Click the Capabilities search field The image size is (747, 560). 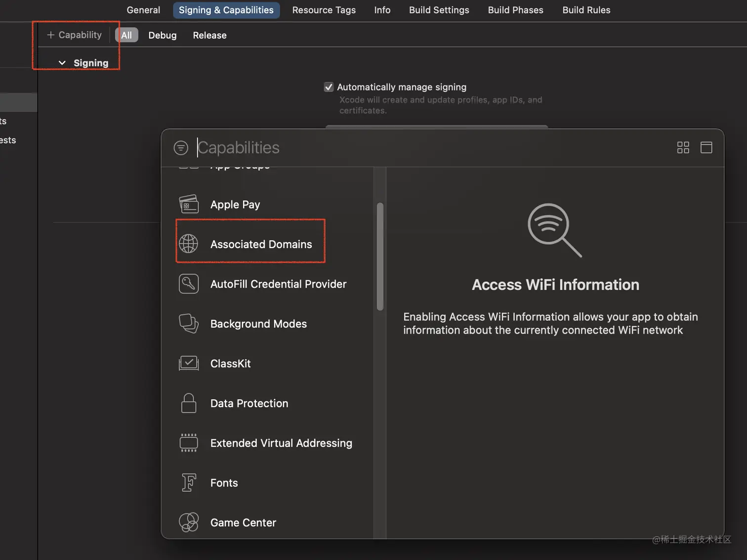[x=430, y=147]
